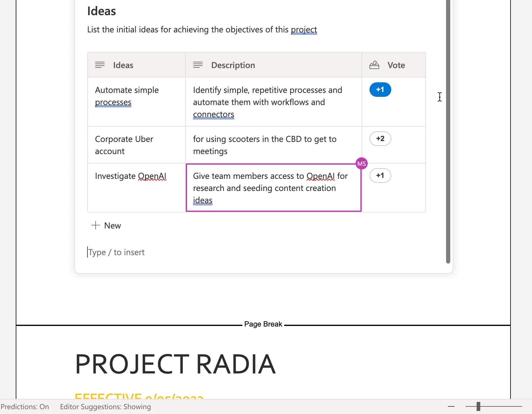
Task: Click New to add a table row
Action: 112,225
